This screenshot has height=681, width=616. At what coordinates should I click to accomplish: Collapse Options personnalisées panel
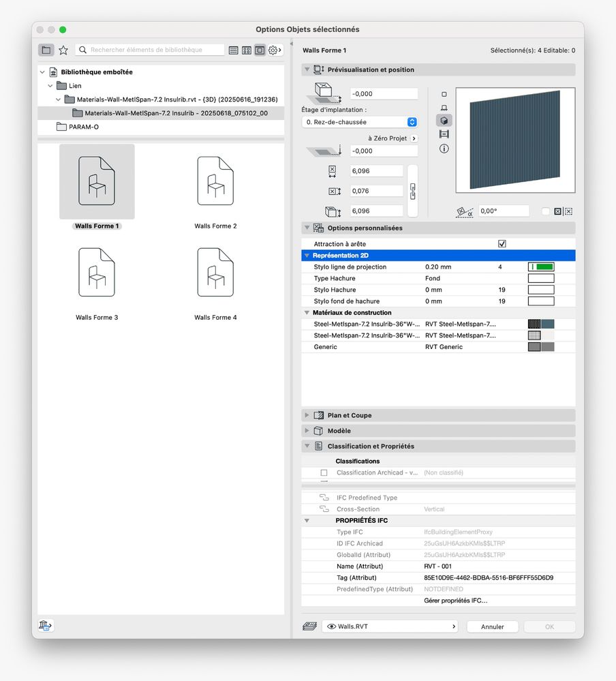pos(307,228)
